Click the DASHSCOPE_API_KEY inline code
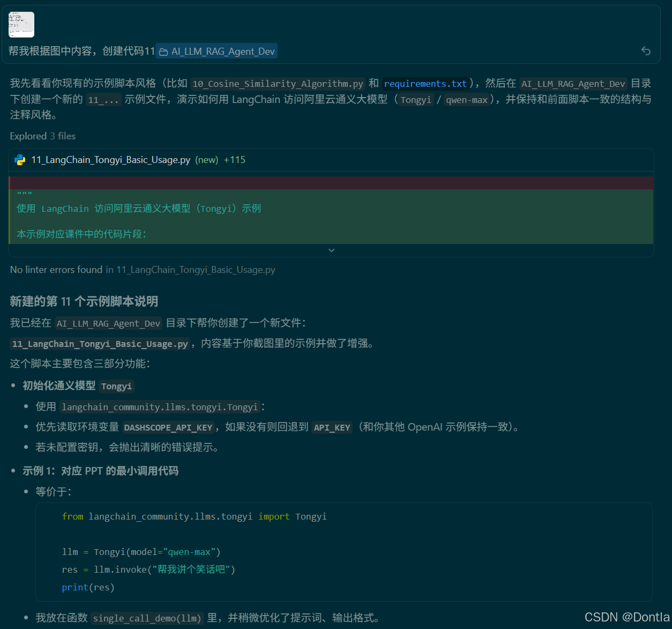This screenshot has height=629, width=672. [x=168, y=427]
